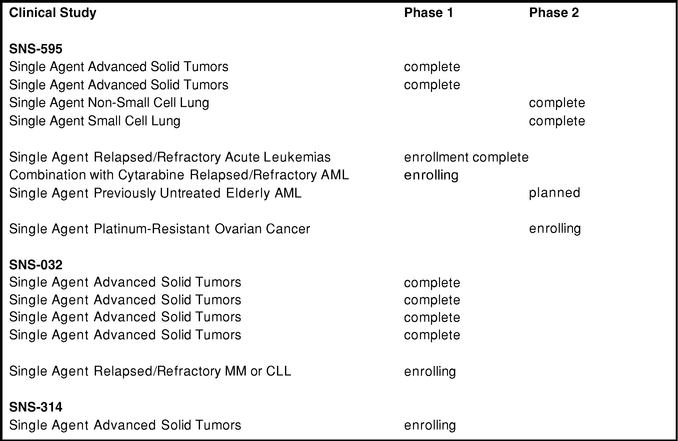Select the SNS-314 section heading
The height and width of the screenshot is (441, 678).
pos(36,407)
